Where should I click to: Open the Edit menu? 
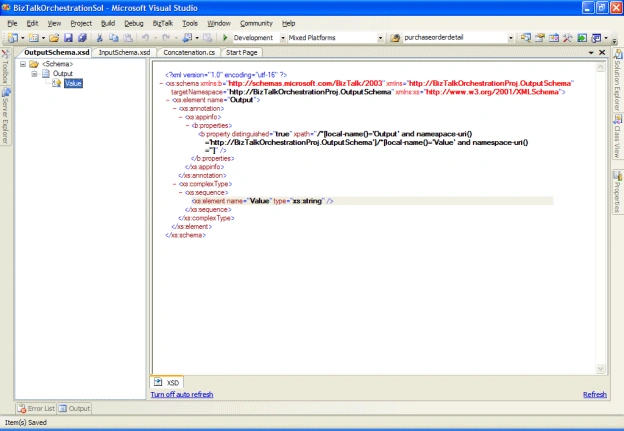pos(32,23)
